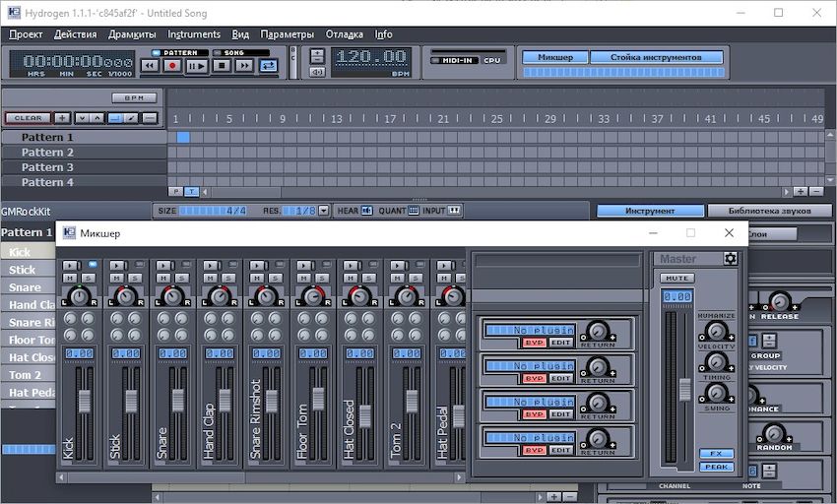
Task: Click the Микшер button in toolbar
Action: click(x=554, y=57)
